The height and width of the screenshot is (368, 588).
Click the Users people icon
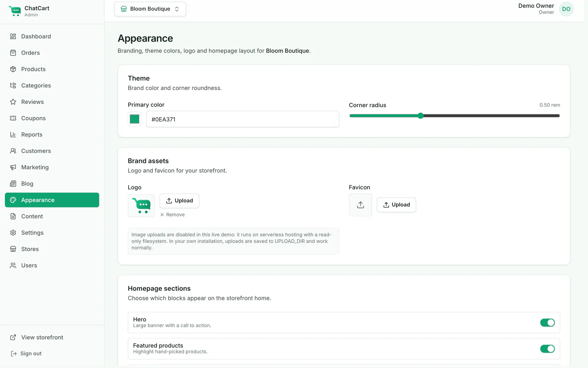pos(13,265)
